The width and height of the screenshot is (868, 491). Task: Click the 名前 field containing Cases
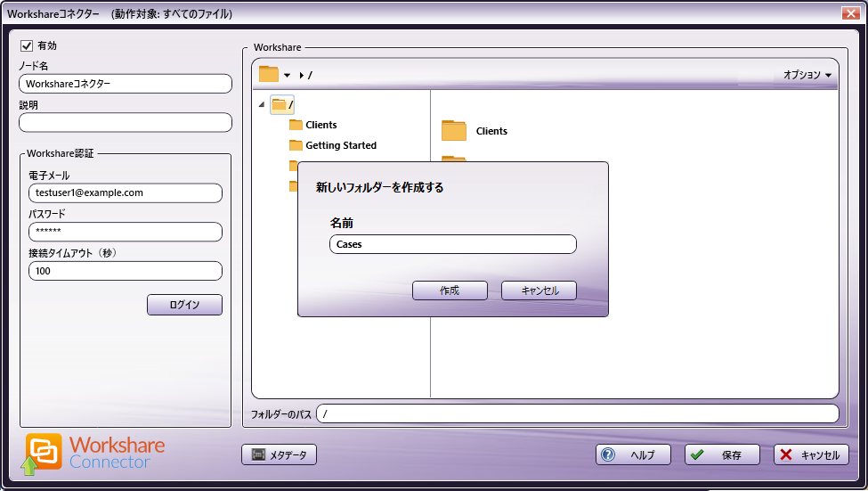(x=453, y=244)
